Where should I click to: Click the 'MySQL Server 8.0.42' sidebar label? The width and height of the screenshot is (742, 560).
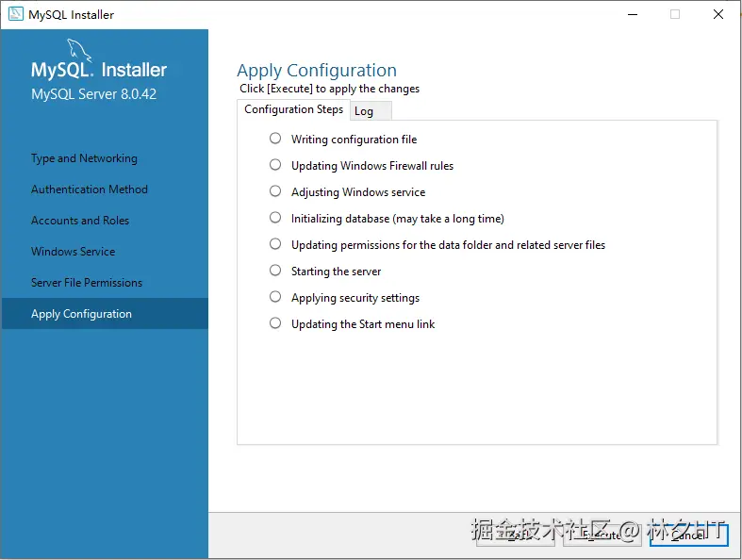click(93, 93)
